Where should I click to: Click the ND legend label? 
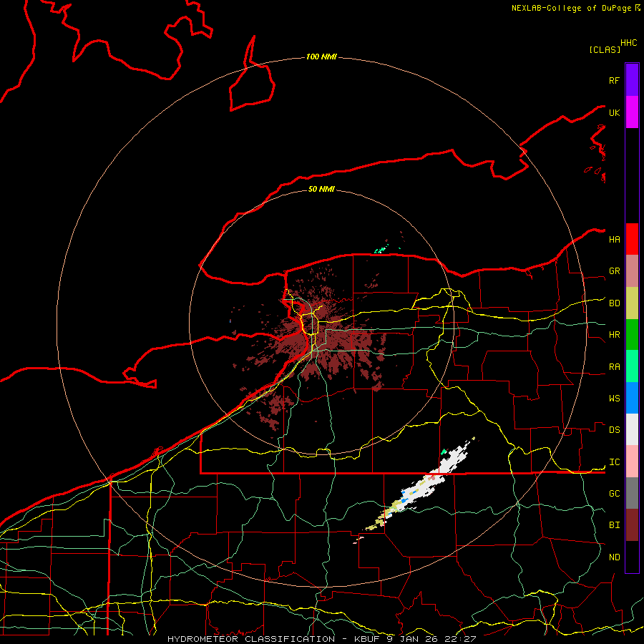[614, 557]
